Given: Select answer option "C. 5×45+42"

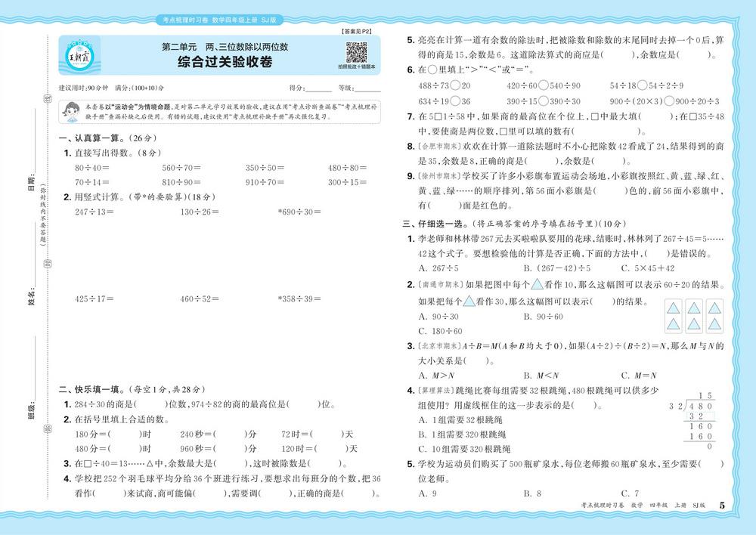Looking at the screenshot, I should click(x=648, y=268).
